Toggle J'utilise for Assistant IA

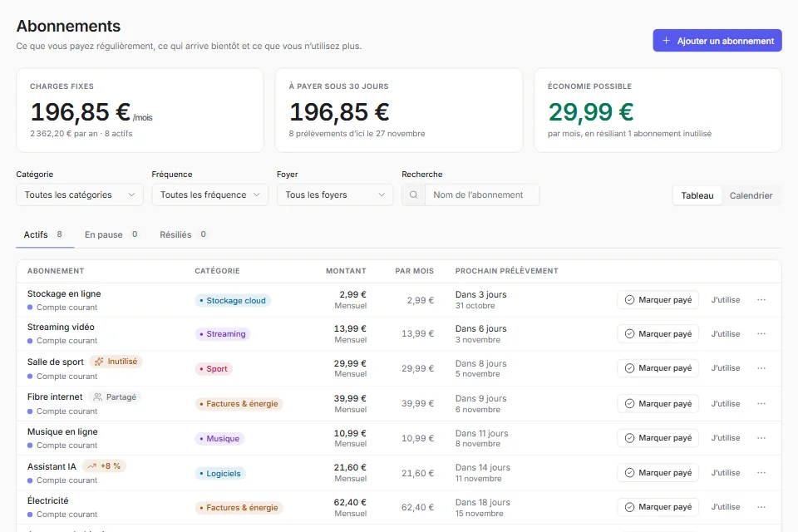pyautogui.click(x=725, y=473)
